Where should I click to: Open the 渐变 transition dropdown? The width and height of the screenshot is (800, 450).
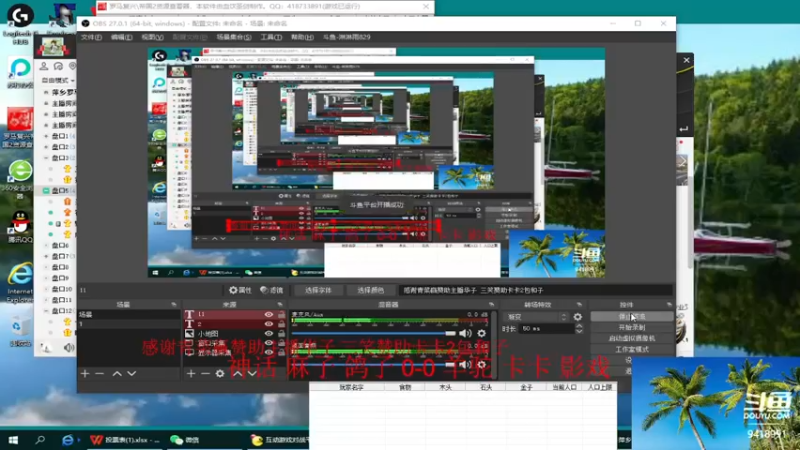point(536,317)
